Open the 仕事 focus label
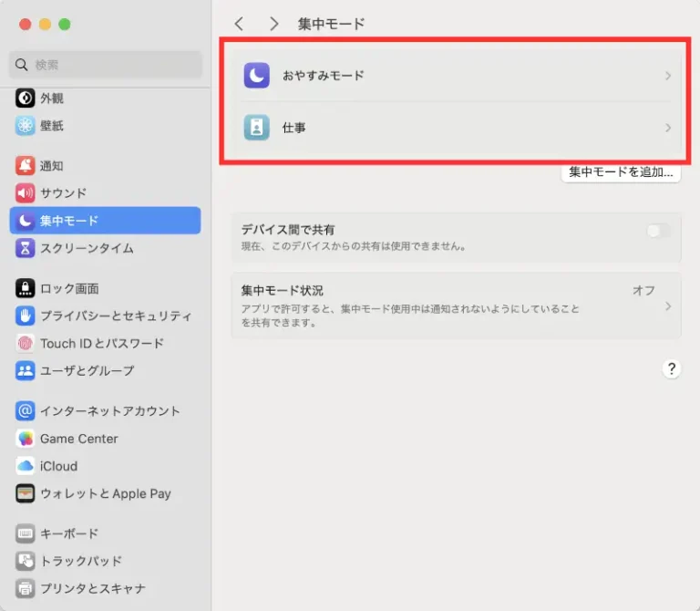The height and width of the screenshot is (611, 700). [293, 128]
